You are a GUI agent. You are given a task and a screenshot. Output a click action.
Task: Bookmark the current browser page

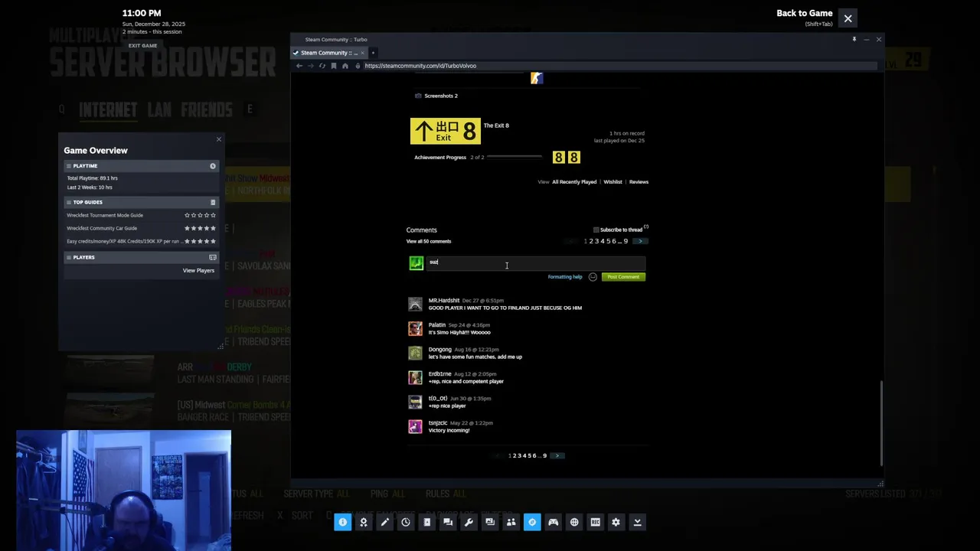coord(333,66)
